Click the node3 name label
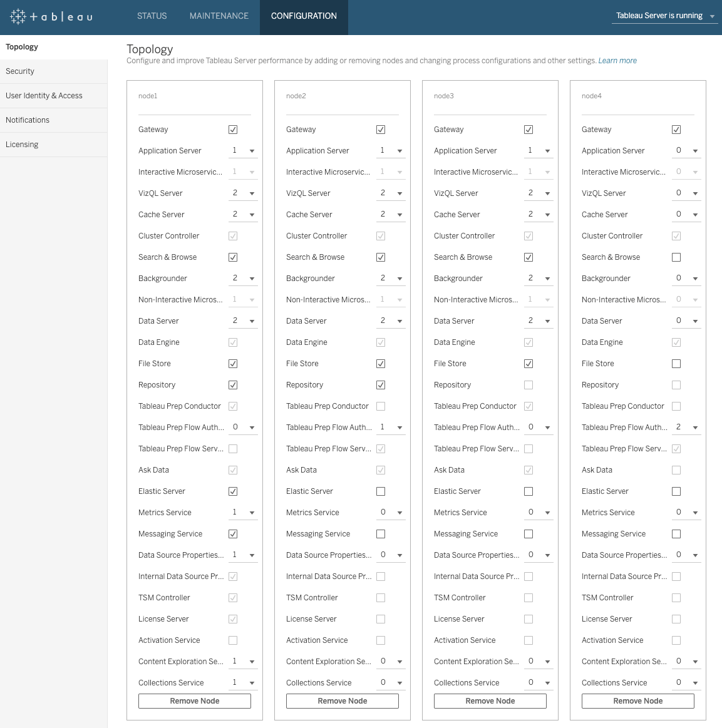The image size is (722, 728). point(443,96)
